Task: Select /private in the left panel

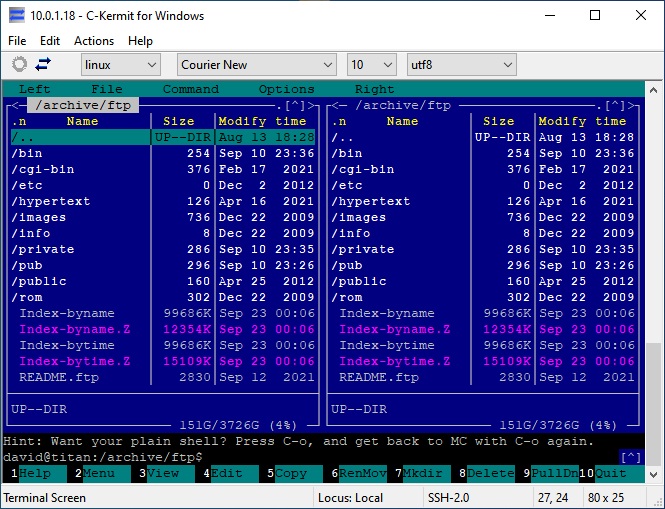Action: pos(163,249)
